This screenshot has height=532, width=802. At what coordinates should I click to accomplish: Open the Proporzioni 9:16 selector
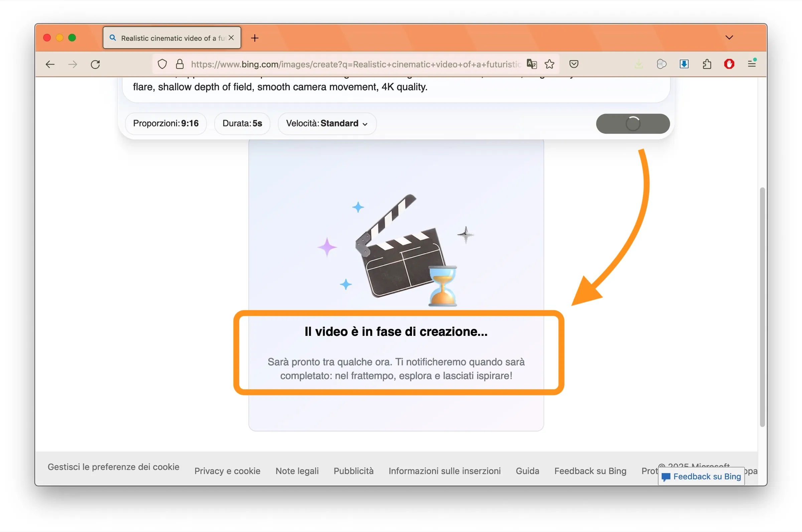click(165, 124)
